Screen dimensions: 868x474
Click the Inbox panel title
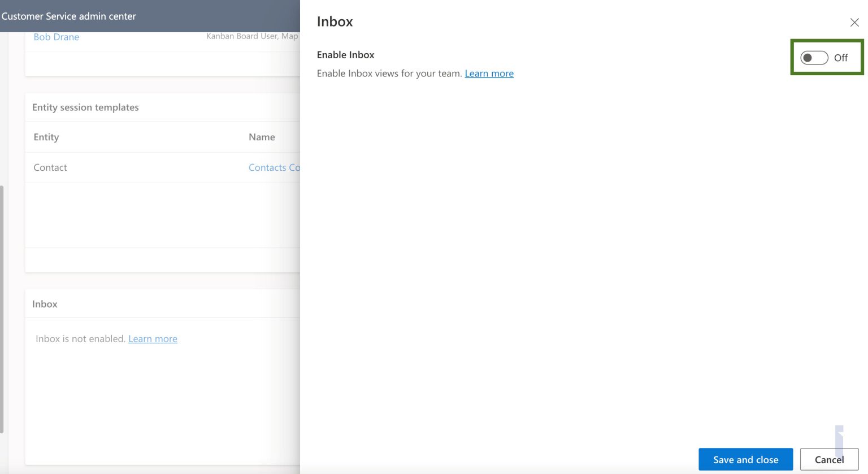click(x=334, y=21)
